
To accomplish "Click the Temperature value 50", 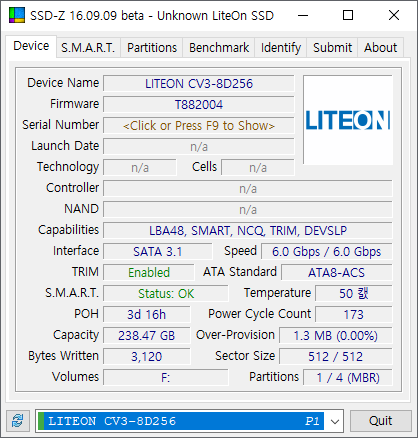I will pos(354,294).
